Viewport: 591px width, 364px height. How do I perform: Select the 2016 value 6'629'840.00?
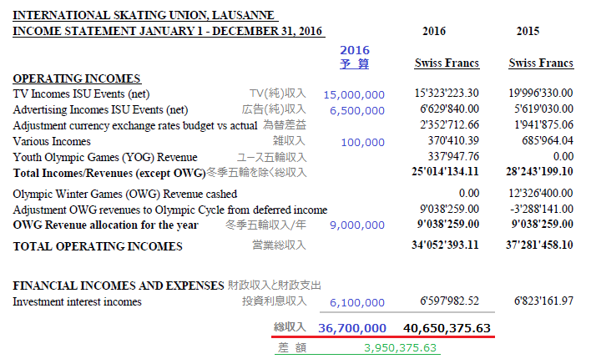[x=450, y=109]
